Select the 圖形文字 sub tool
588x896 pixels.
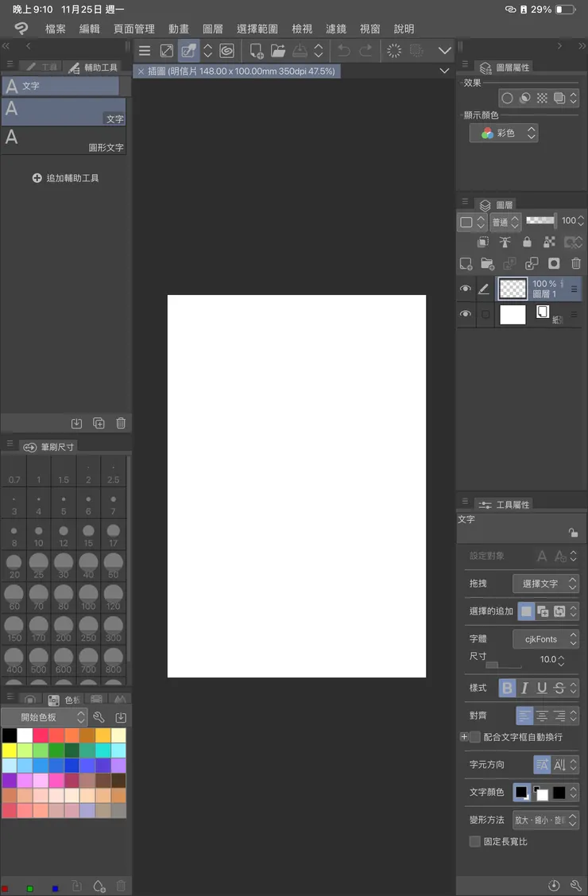[64, 140]
